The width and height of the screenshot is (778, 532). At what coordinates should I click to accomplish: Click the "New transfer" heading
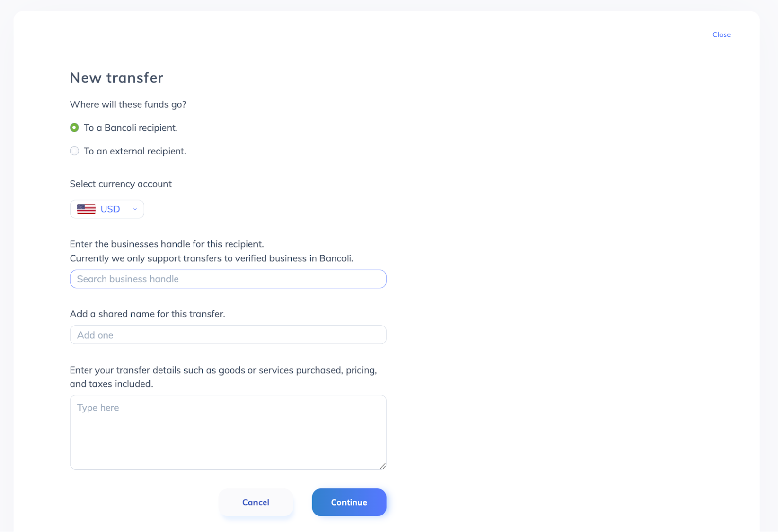tap(117, 78)
